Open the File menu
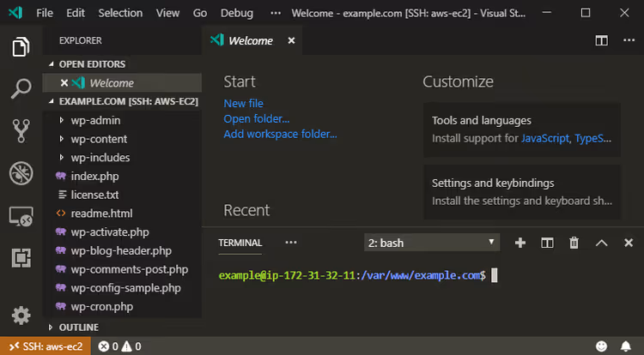Image resolution: width=644 pixels, height=355 pixels. click(45, 13)
